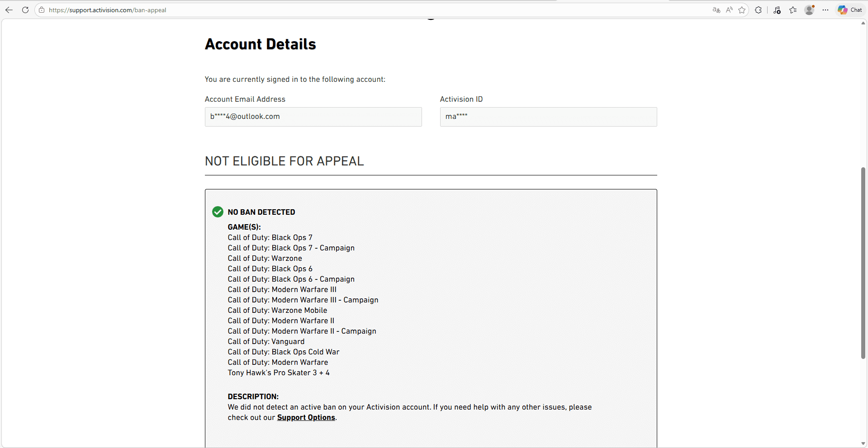Open the Favorites list icon
Viewport: 868px width, 448px height.
[793, 10]
